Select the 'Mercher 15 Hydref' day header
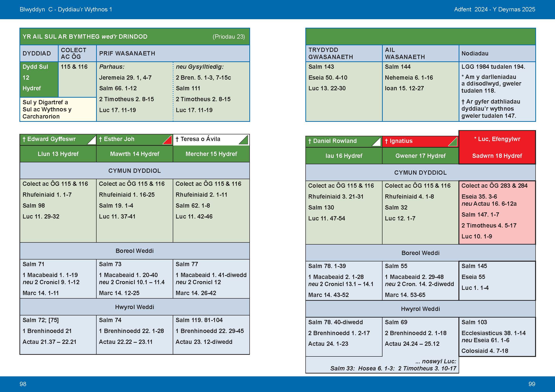The image size is (555, 392). coord(211,154)
